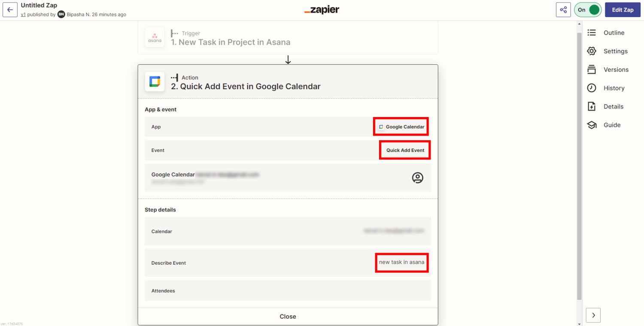This screenshot has height=326, width=644.
Task: Go back using the arrow button
Action: [10, 10]
